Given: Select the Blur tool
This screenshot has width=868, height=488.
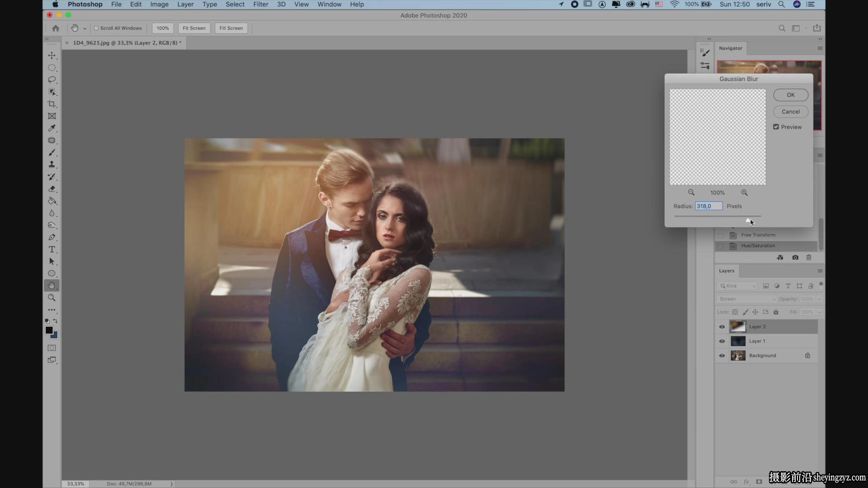Looking at the screenshot, I should [x=52, y=213].
